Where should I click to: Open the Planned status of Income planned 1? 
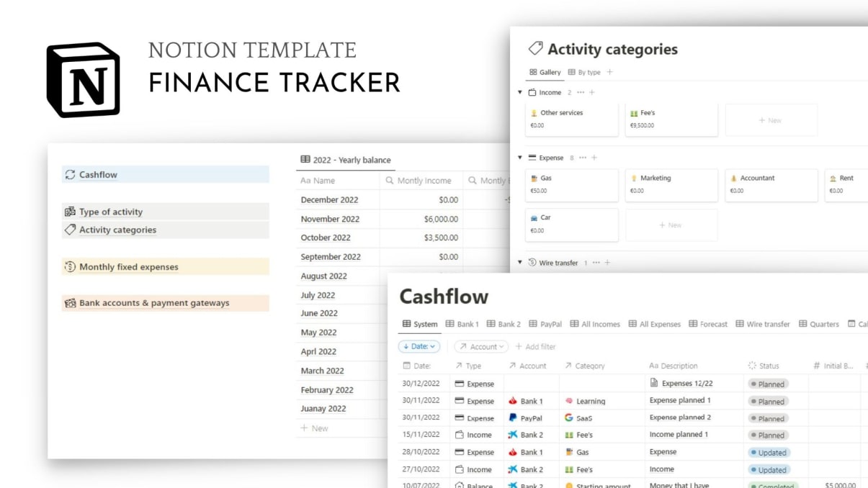(x=768, y=435)
